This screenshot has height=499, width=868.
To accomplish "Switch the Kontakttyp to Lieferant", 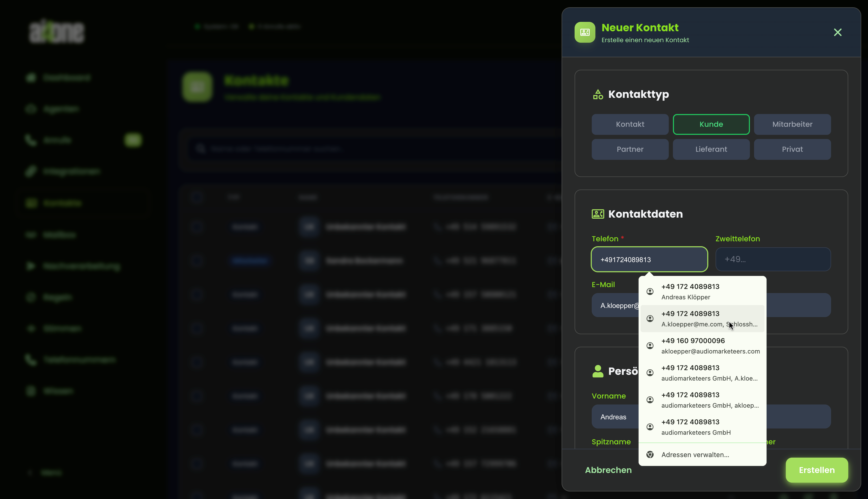I will pos(711,149).
